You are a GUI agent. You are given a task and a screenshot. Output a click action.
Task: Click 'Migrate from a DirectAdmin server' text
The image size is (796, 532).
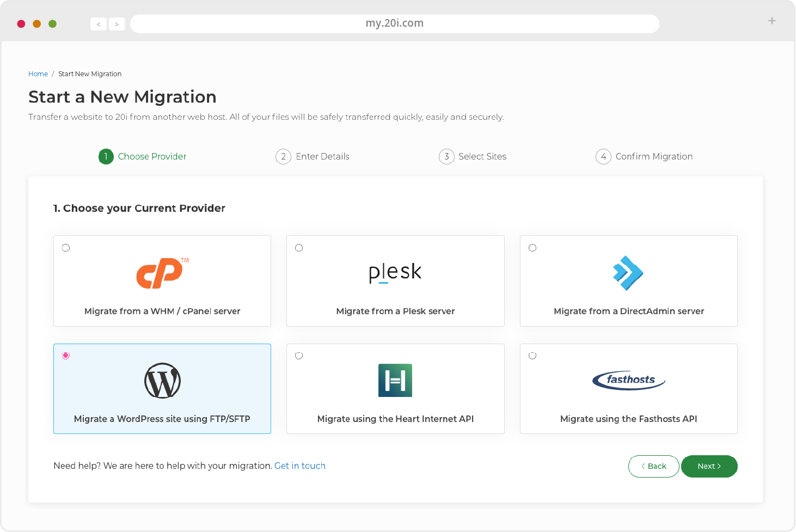[629, 311]
